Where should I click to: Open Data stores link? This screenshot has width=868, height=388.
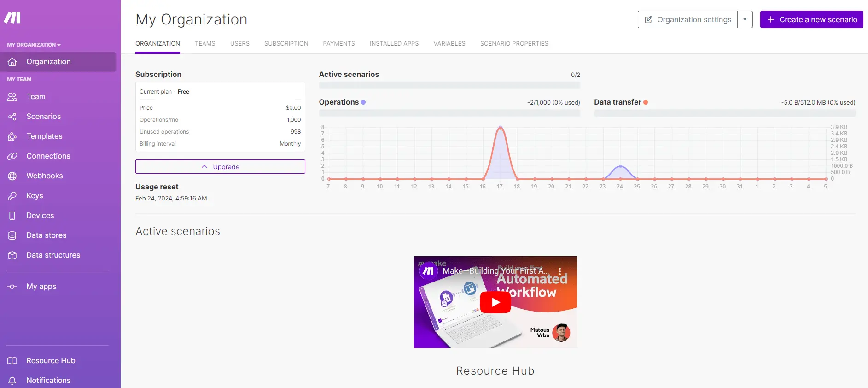[47, 235]
